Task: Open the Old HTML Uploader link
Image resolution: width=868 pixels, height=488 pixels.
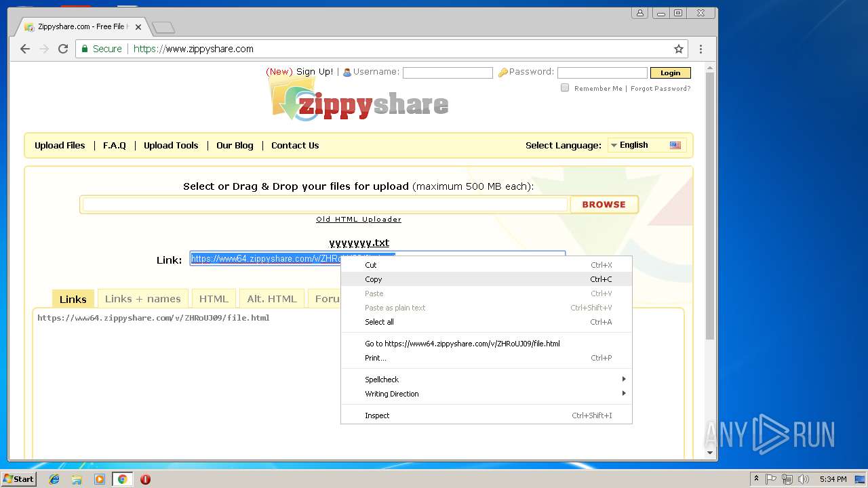Action: coord(359,220)
